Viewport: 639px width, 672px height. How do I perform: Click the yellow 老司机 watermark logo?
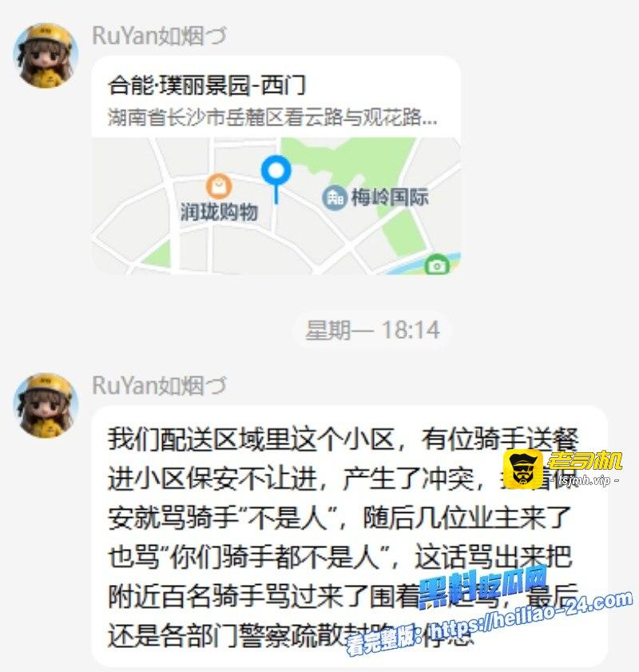pyautogui.click(x=523, y=468)
